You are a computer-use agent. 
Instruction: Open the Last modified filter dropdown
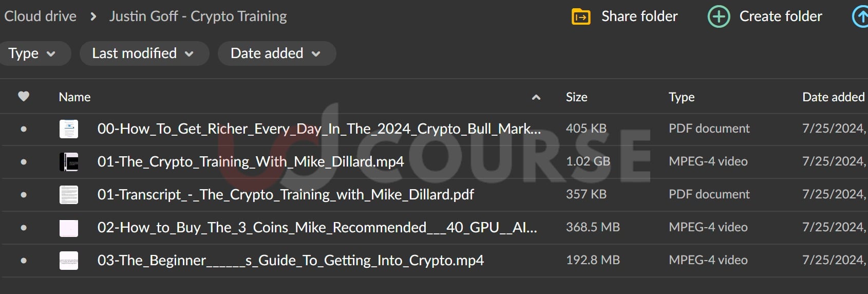point(143,53)
